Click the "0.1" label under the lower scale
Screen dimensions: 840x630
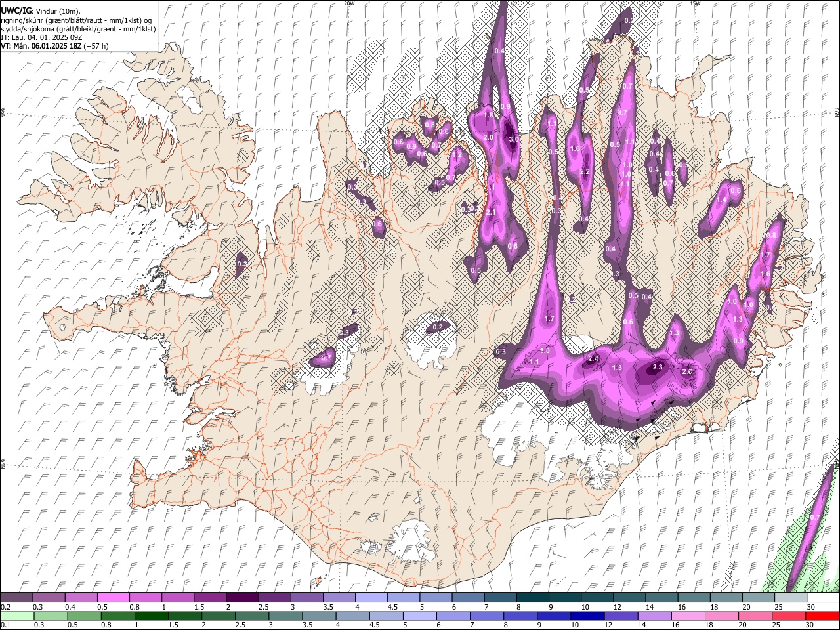(5, 625)
